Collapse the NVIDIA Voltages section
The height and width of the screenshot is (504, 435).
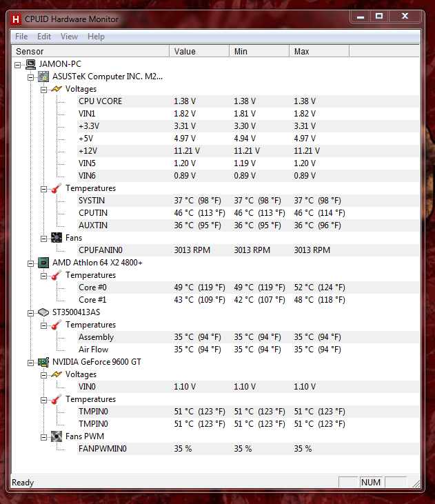coord(43,375)
